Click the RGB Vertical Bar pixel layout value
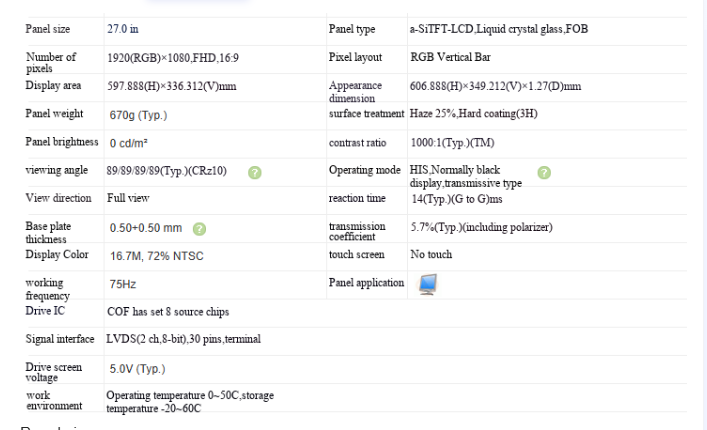 pyautogui.click(x=450, y=57)
